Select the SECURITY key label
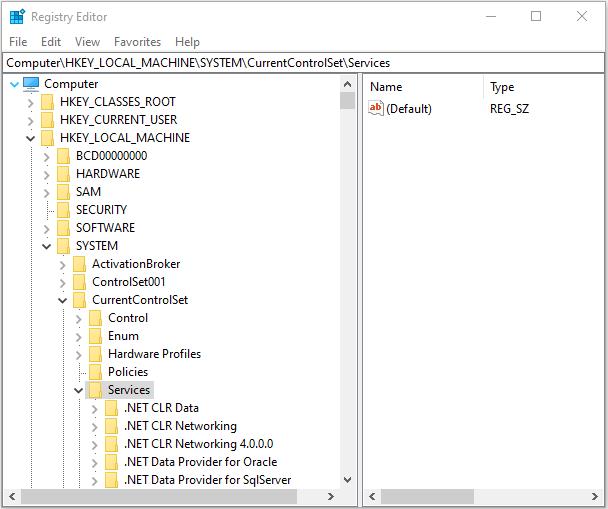The width and height of the screenshot is (608, 509). [102, 210]
